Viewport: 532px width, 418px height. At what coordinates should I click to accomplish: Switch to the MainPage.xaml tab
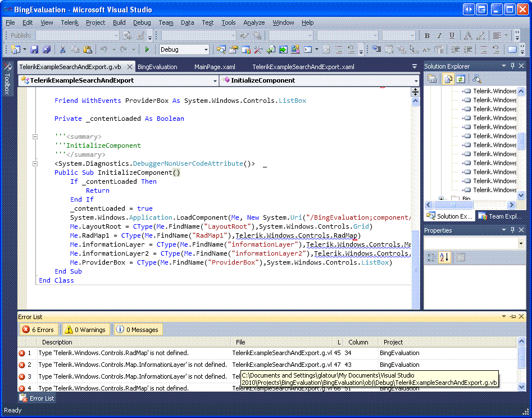click(x=215, y=67)
